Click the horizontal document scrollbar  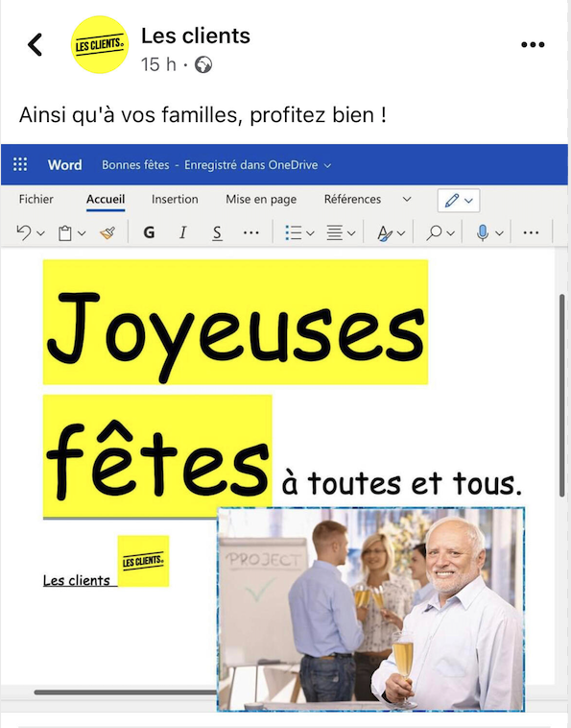126,692
